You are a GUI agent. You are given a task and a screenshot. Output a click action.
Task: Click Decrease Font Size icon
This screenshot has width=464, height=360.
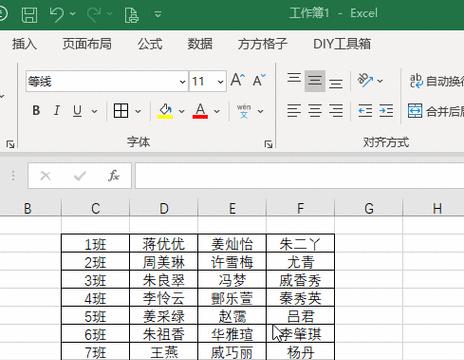(x=259, y=80)
